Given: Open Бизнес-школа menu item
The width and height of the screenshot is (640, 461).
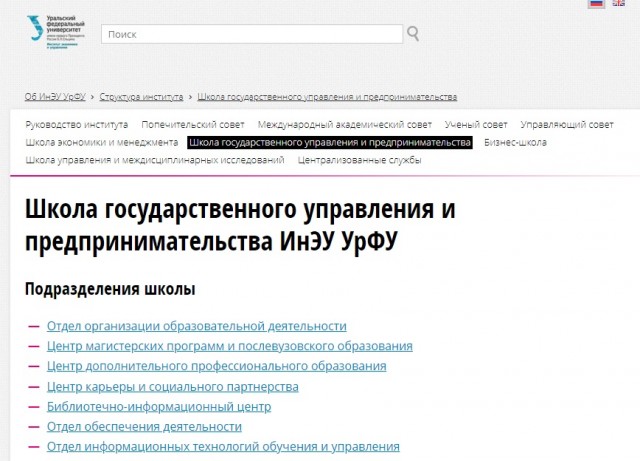Looking at the screenshot, I should 515,143.
